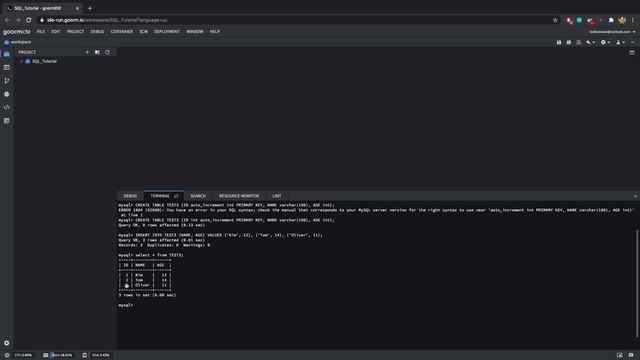Open browser extensions puzzle icon

611,20
